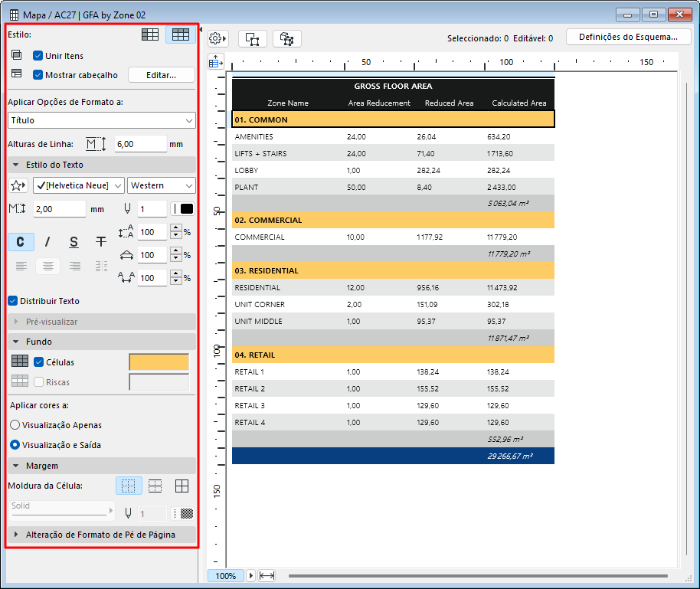Enable strikethrough text style

[100, 242]
